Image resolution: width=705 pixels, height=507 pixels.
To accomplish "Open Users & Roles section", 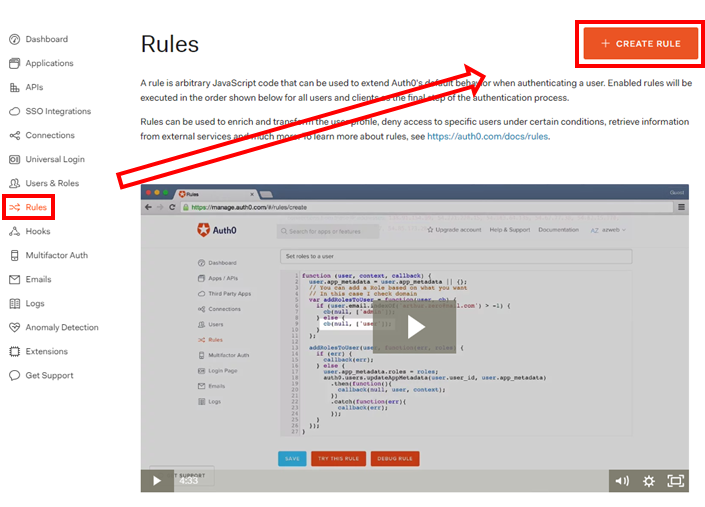I will tap(52, 183).
